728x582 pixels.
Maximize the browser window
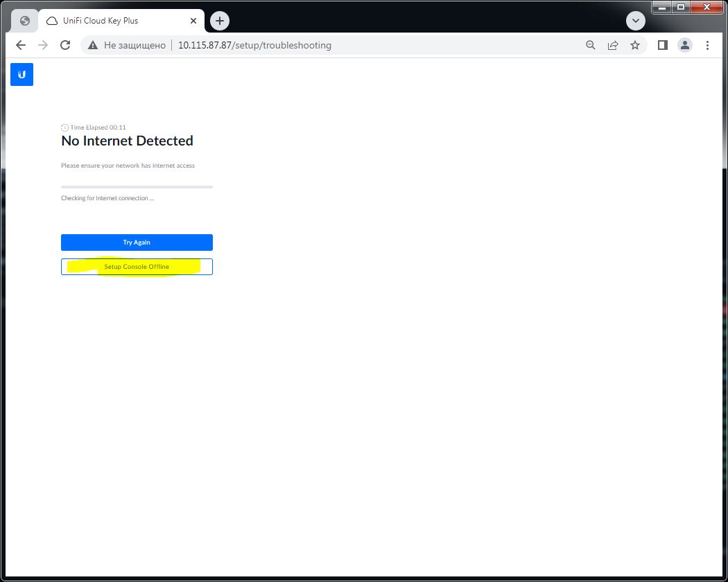pyautogui.click(x=681, y=8)
